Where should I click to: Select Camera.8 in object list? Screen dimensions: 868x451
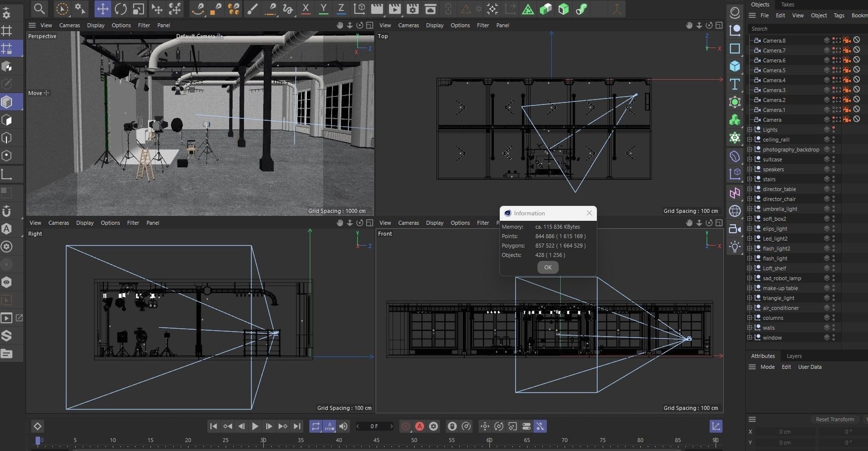pyautogui.click(x=774, y=41)
